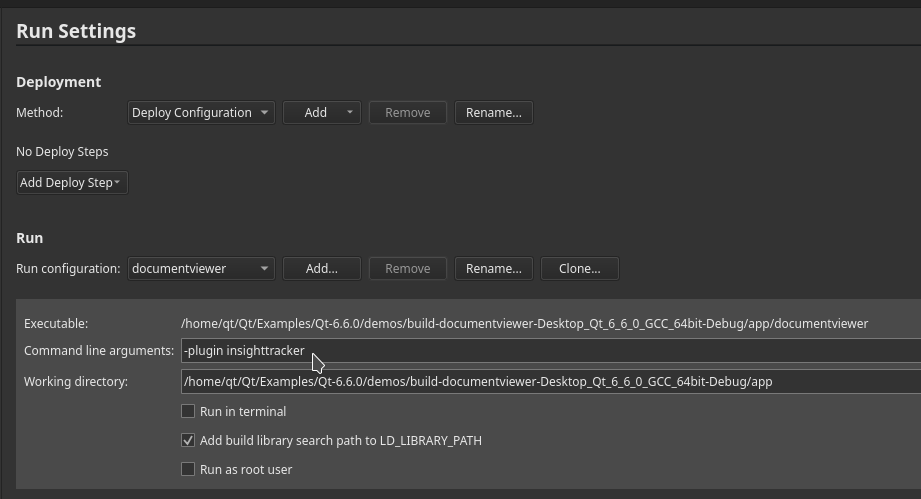
Task: Click the Remove button for the run configuration
Action: pyautogui.click(x=407, y=269)
